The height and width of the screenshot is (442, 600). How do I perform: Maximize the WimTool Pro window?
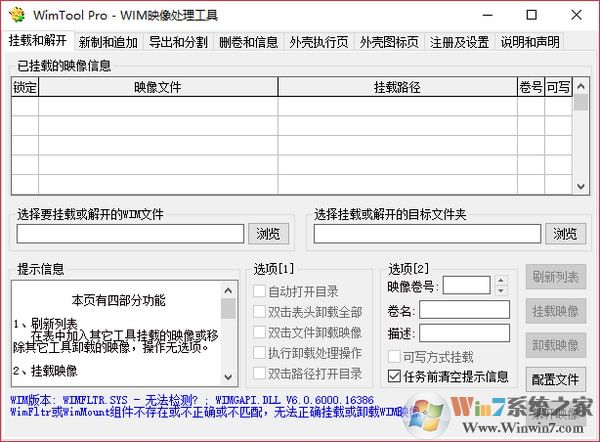[x=532, y=15]
